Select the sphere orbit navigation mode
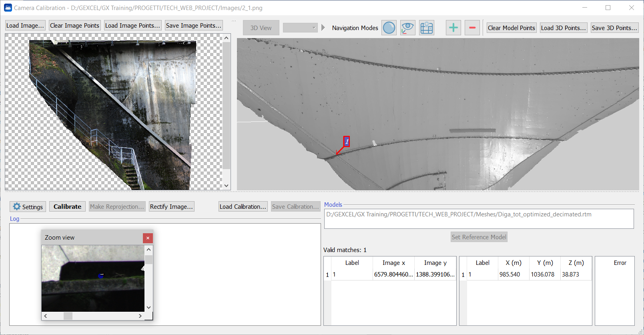 389,28
